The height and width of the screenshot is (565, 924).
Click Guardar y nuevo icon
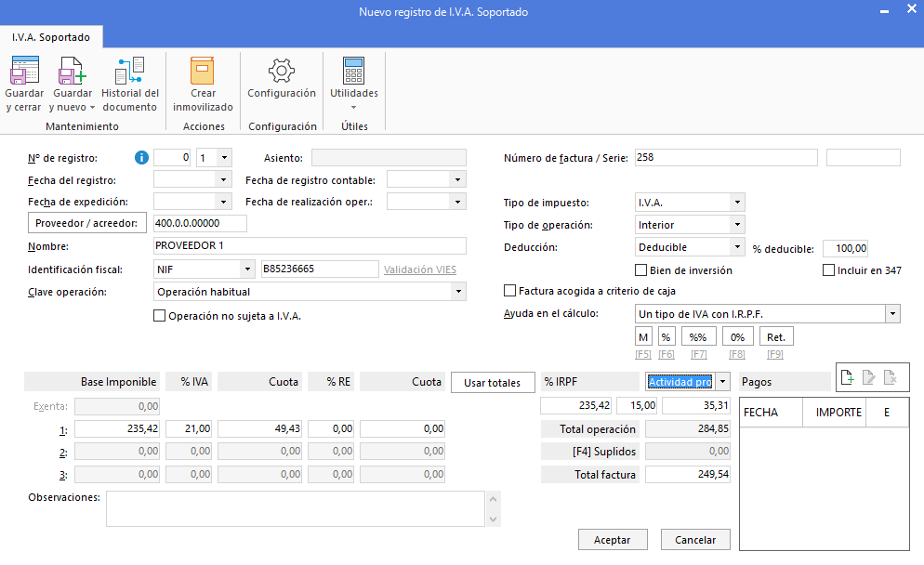[72, 70]
